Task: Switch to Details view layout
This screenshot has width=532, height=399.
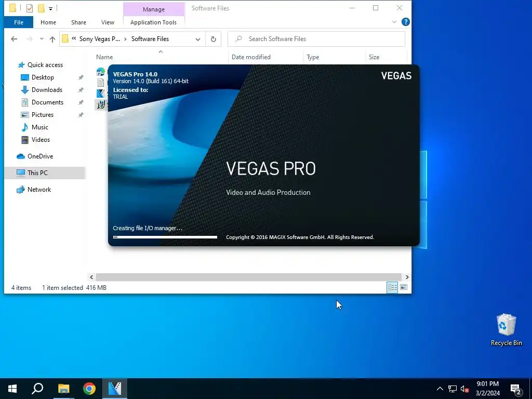Action: [392, 288]
